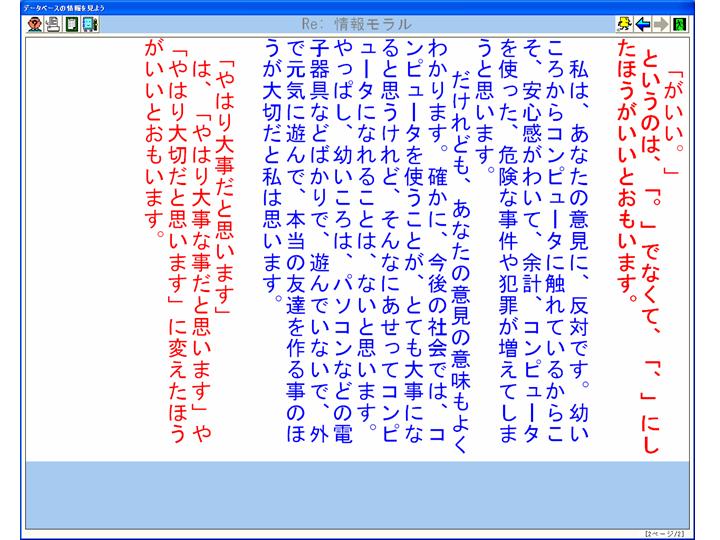This screenshot has height=540, width=720.
Task: Click the leftmost red line "がいいとおもいます。"
Action: [153, 145]
